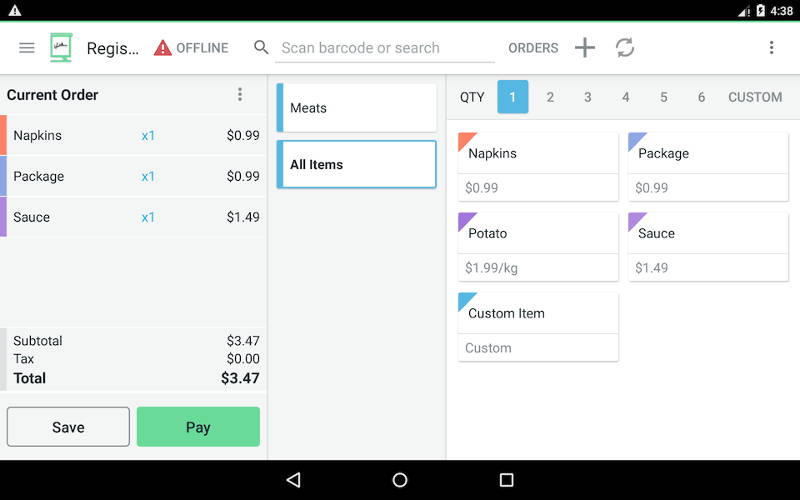The width and height of the screenshot is (800, 500).
Task: Tap the $3.47 Total amount
Action: pyautogui.click(x=240, y=378)
